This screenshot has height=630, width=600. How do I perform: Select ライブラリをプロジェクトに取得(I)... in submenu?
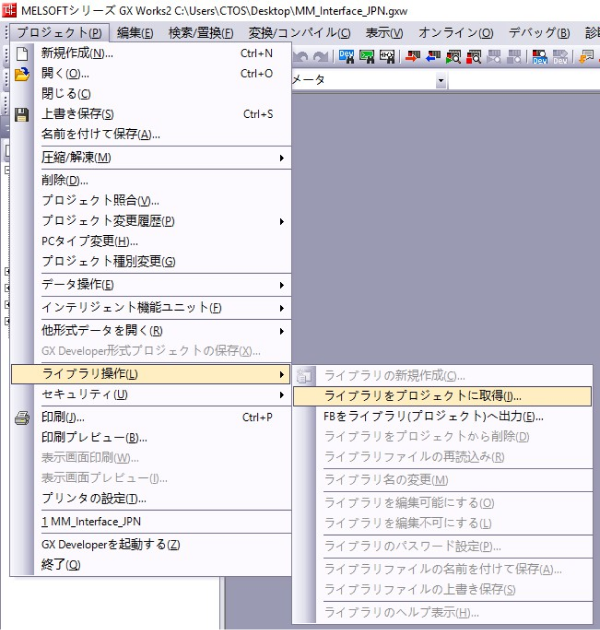442,397
